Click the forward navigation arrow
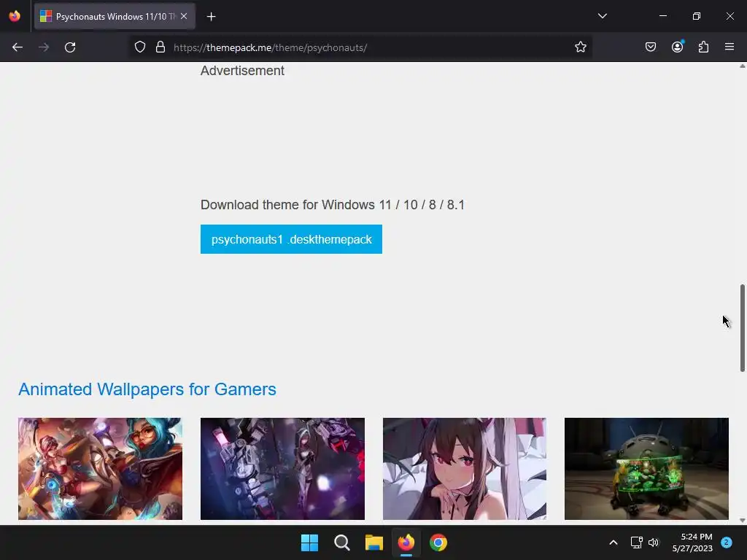 (x=44, y=47)
